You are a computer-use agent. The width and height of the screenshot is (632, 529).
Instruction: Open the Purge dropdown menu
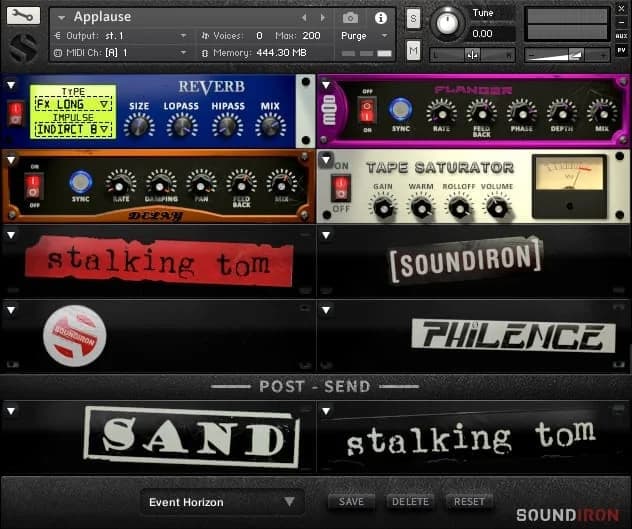point(366,36)
